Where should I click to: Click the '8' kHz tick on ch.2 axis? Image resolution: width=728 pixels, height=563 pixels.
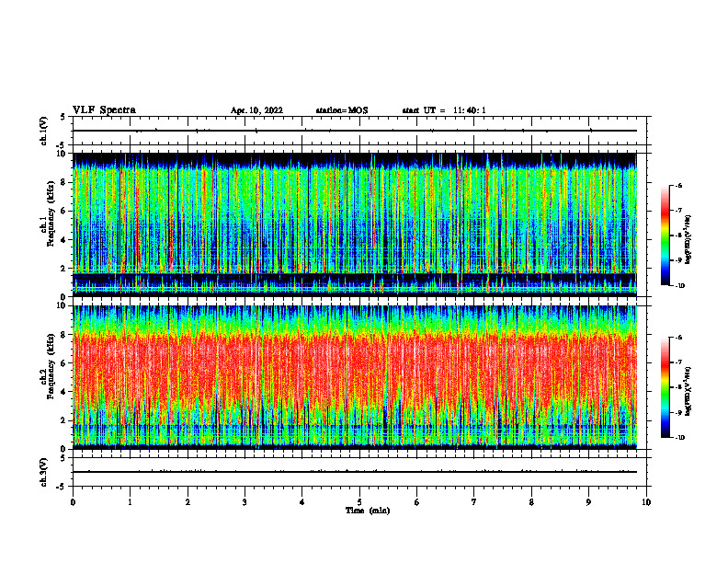coord(65,335)
